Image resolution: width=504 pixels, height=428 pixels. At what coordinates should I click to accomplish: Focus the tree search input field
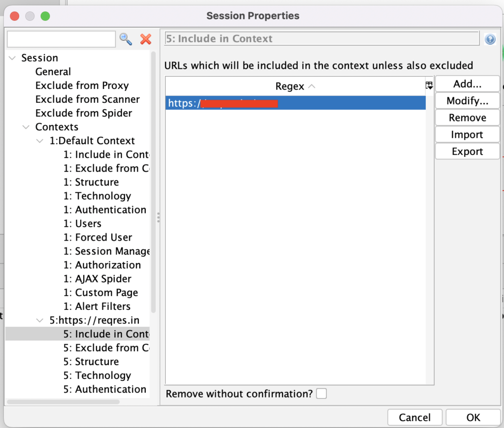point(61,39)
